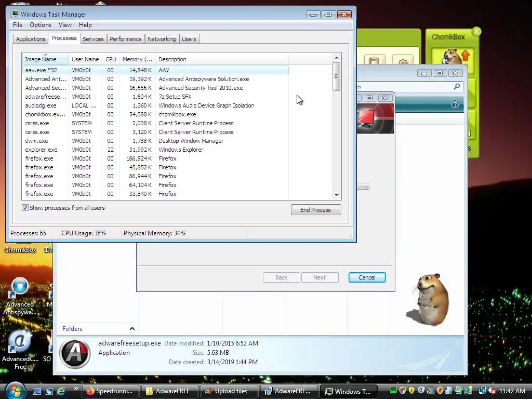The image size is (532, 399).
Task: Click Windows T... Task Manager taskbar button
Action: [348, 391]
